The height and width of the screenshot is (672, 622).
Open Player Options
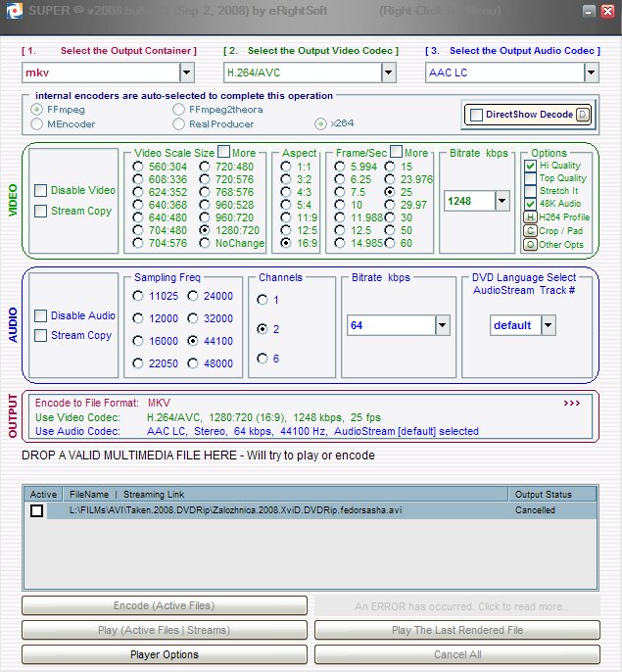[x=165, y=654]
